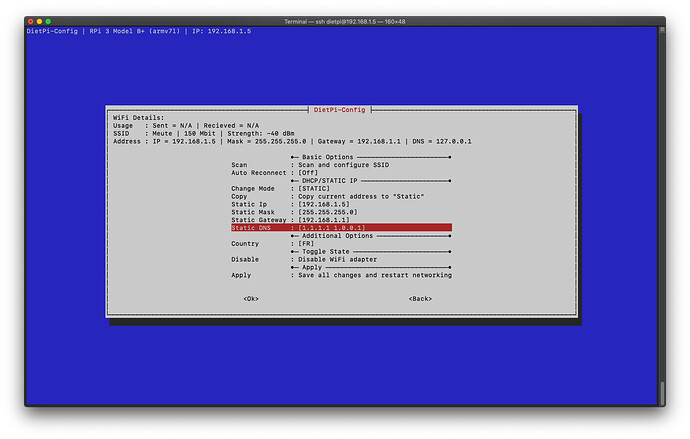Click the terminal vertical scrollbar thumb

click(662, 394)
